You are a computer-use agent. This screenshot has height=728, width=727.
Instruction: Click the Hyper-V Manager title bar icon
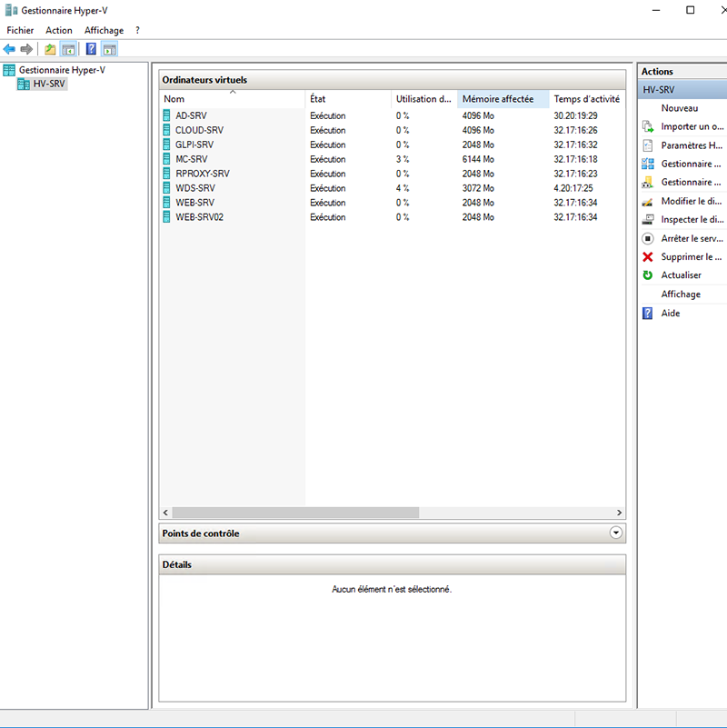pyautogui.click(x=11, y=10)
